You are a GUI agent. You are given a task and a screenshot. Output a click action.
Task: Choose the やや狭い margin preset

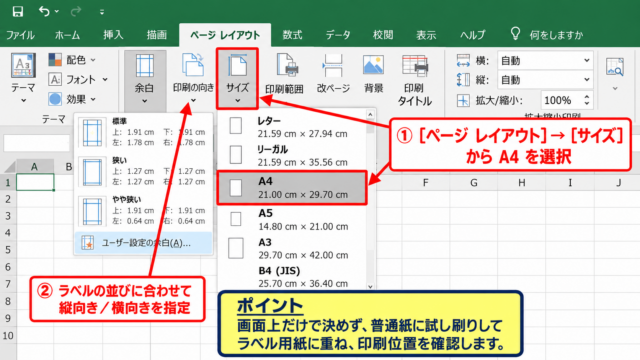click(144, 210)
